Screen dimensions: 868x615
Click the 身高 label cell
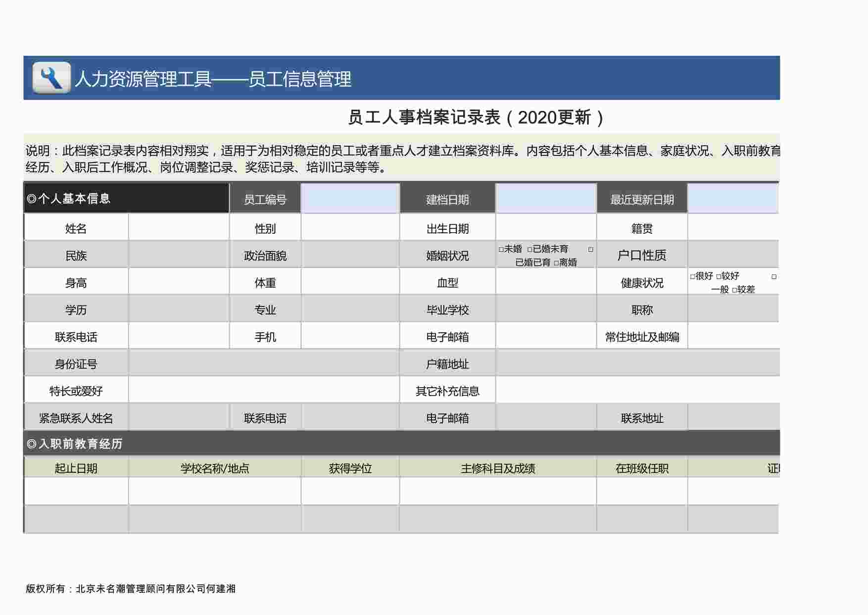pos(76,282)
